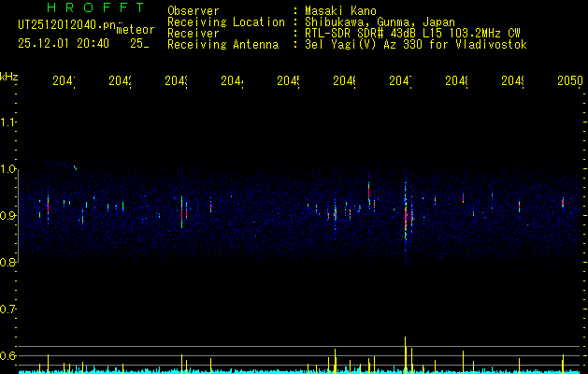Click the 2050 time axis label
Image resolution: width=588 pixels, height=374 pixels.
tap(570, 80)
